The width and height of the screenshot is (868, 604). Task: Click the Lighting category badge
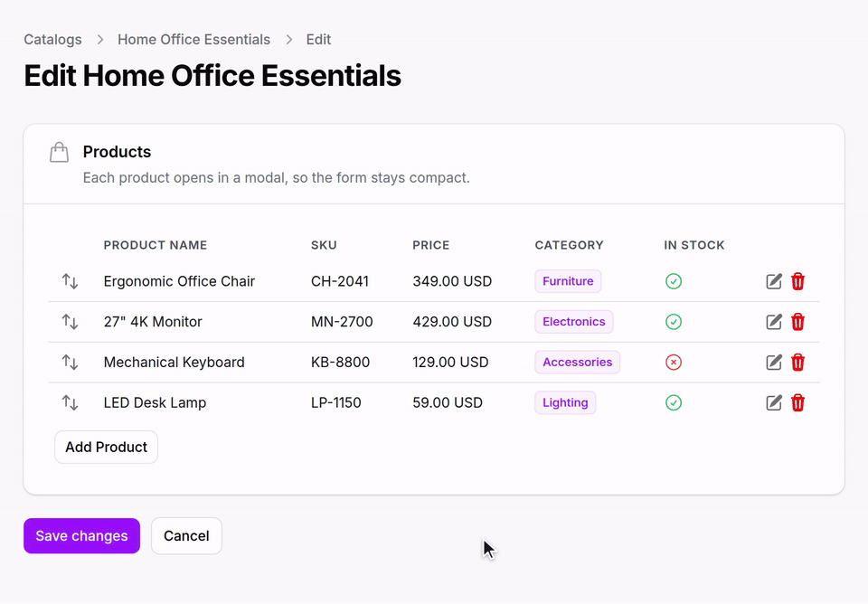coord(565,402)
